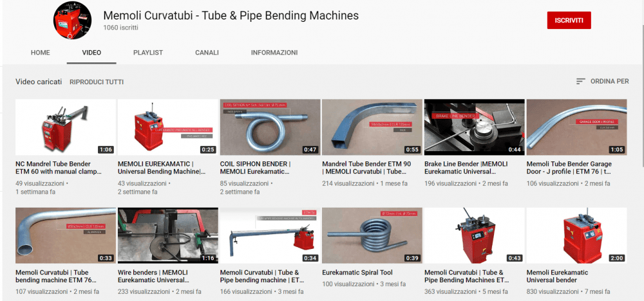Screen dimensions: 644x301
Task: Click title Memoli Tube Bender Garage Door
Action: point(569,168)
